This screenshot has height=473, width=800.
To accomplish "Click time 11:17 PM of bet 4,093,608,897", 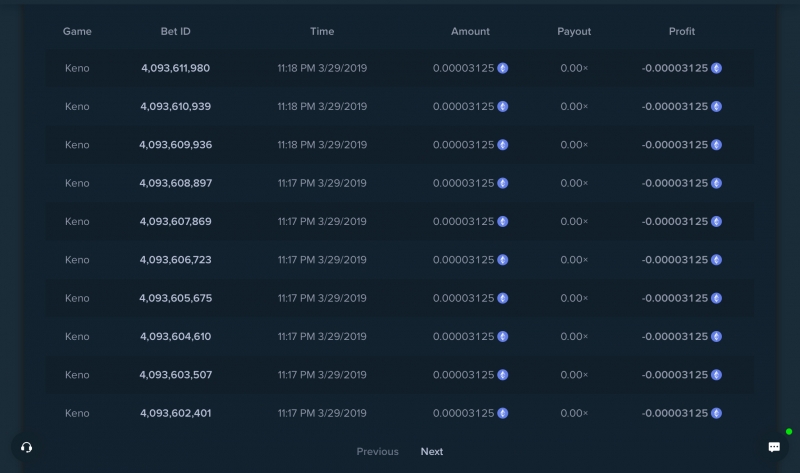I will 322,183.
